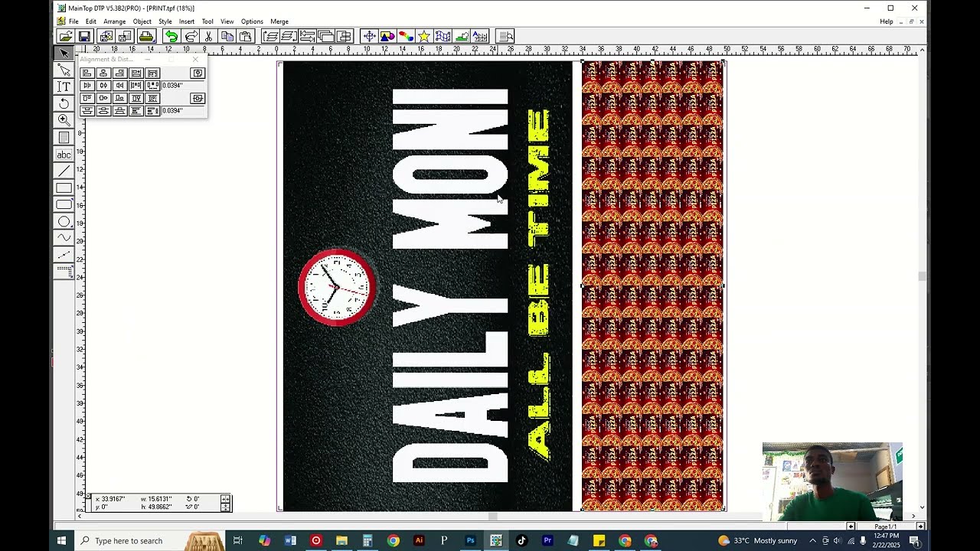Viewport: 980px width, 551px height.
Task: Open Adobe Illustrator from taskbar
Action: tap(419, 540)
